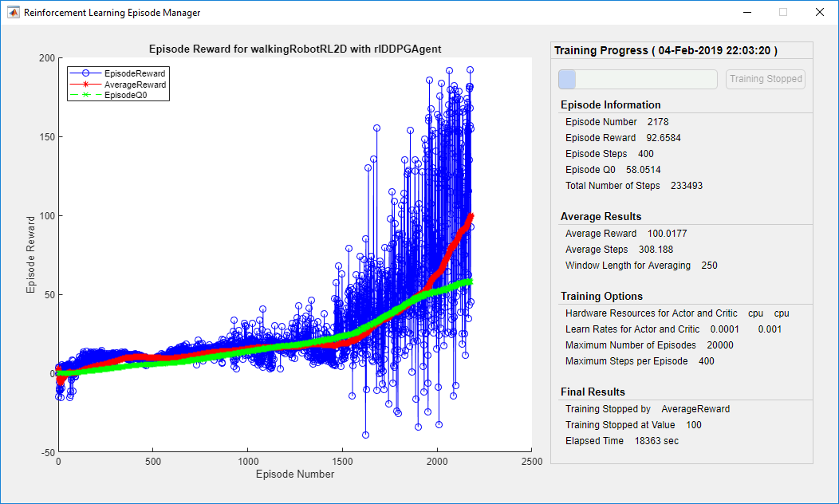Click the Training Stopped button
This screenshot has height=504, width=839.
click(766, 79)
